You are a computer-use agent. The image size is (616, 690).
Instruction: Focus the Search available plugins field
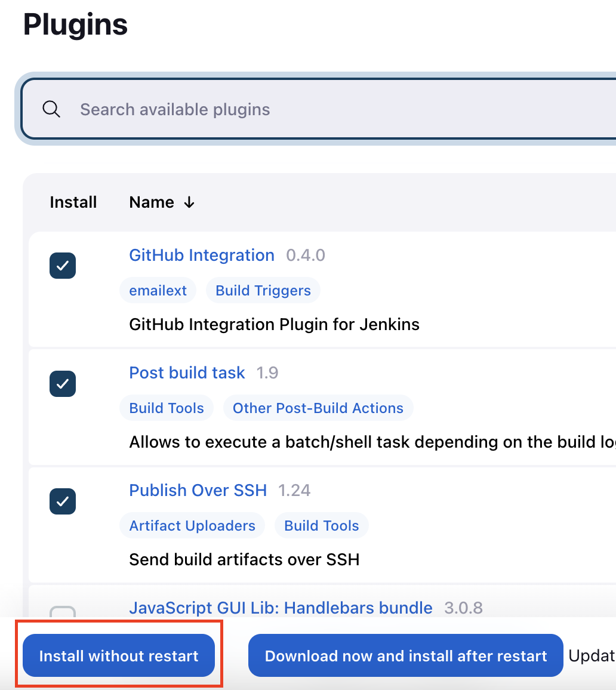point(319,109)
